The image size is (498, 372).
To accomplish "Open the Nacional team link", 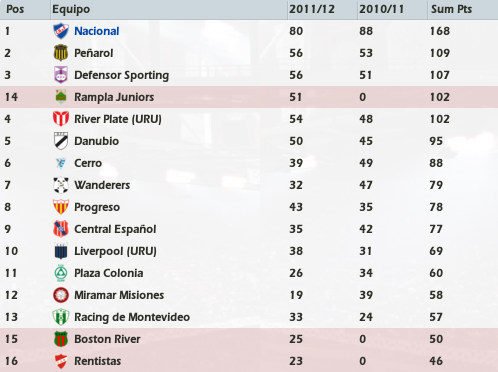I will pyautogui.click(x=96, y=31).
